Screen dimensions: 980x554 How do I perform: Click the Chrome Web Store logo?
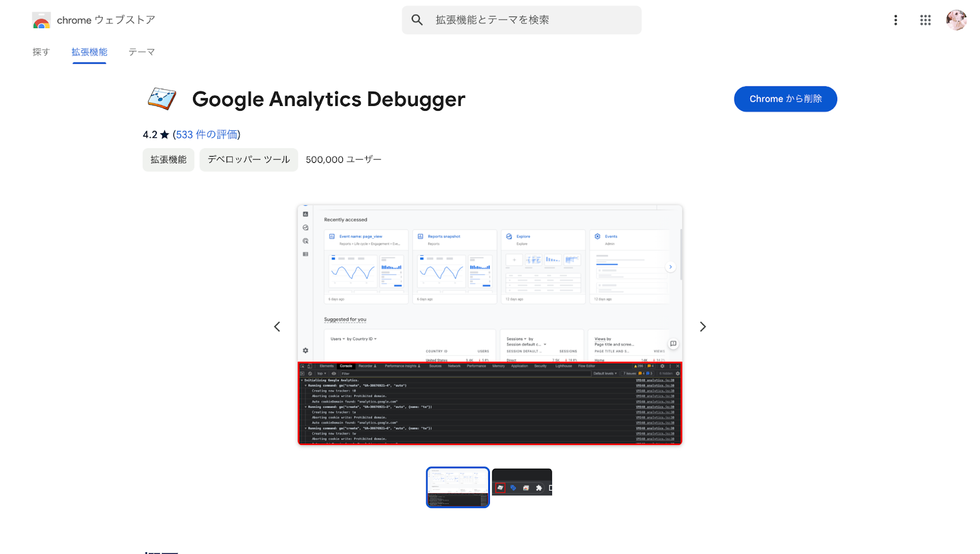coord(41,20)
